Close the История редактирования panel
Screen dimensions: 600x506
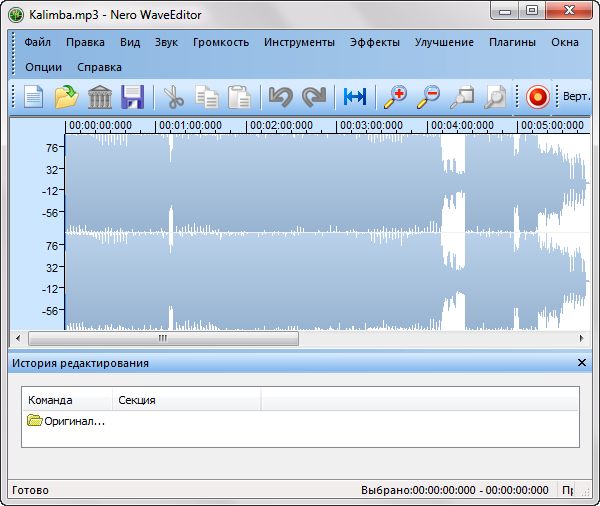(x=582, y=363)
